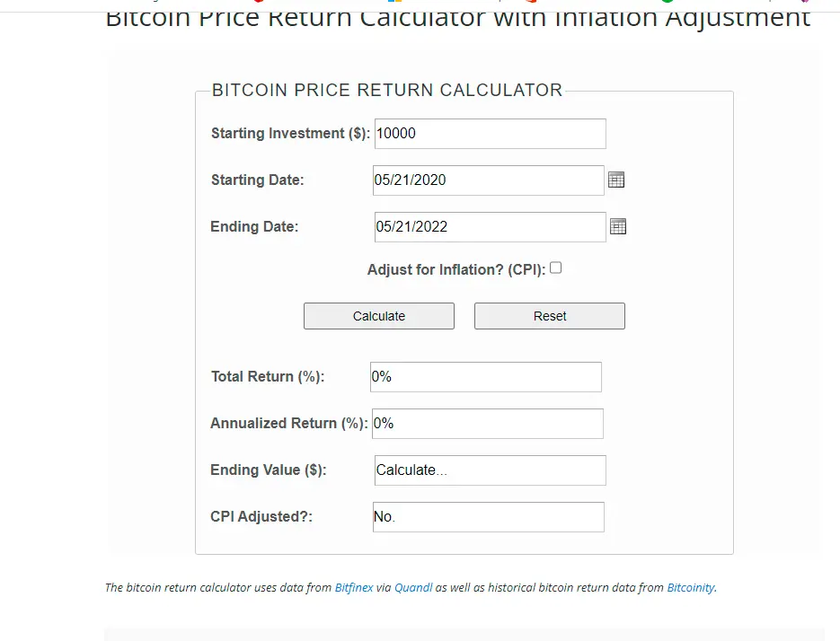
Task: Visit the Bitcoinity link
Action: 690,588
